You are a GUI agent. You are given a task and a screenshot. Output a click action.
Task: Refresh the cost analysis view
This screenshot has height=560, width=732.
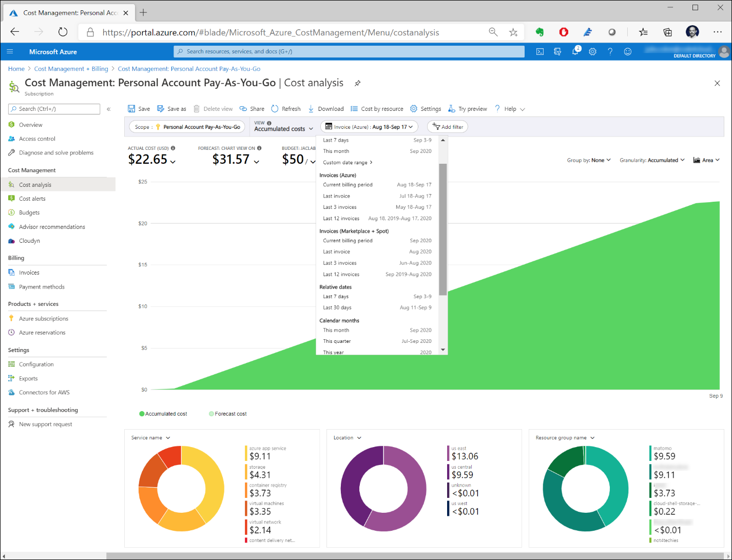click(x=286, y=109)
